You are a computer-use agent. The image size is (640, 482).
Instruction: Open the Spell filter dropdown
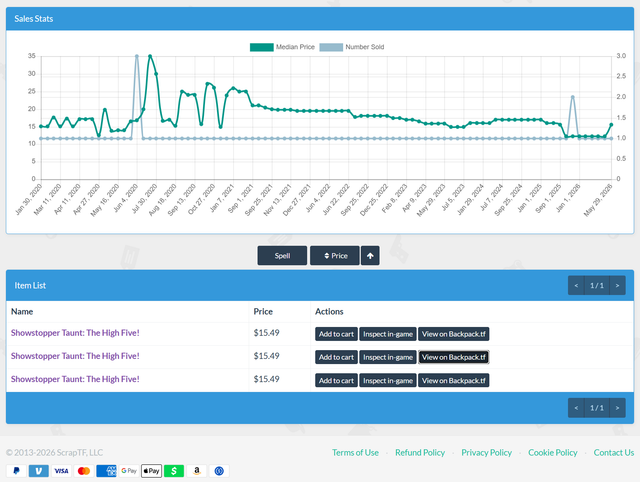[282, 255]
